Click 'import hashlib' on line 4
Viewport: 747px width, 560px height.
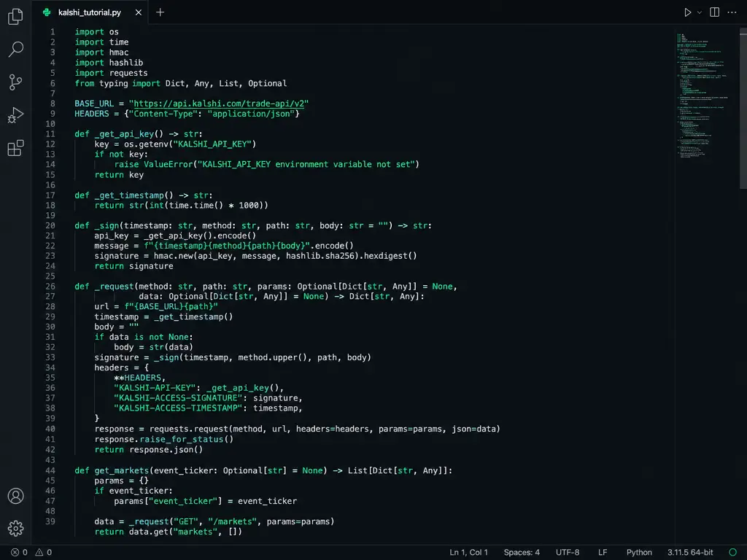pyautogui.click(x=109, y=63)
